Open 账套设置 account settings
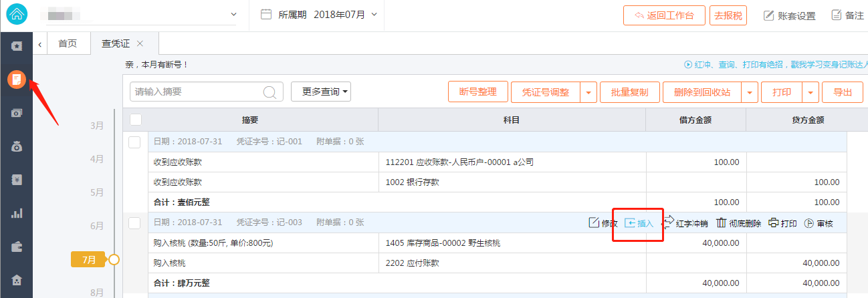 [x=790, y=15]
